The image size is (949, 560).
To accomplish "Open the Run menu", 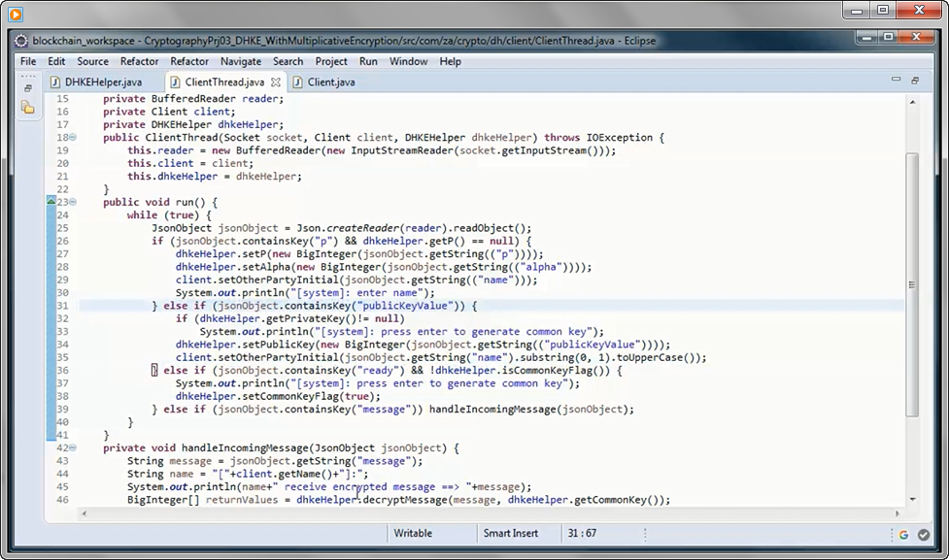I will [368, 61].
